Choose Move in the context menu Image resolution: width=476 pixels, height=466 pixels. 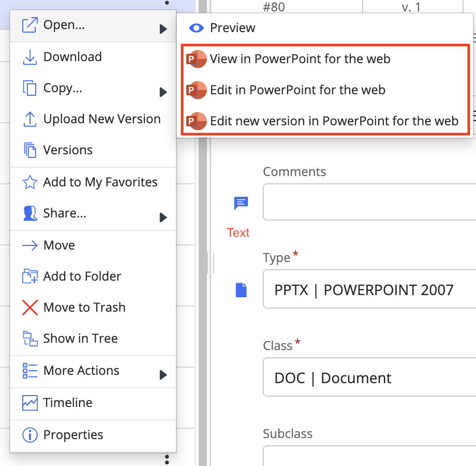[x=59, y=245]
